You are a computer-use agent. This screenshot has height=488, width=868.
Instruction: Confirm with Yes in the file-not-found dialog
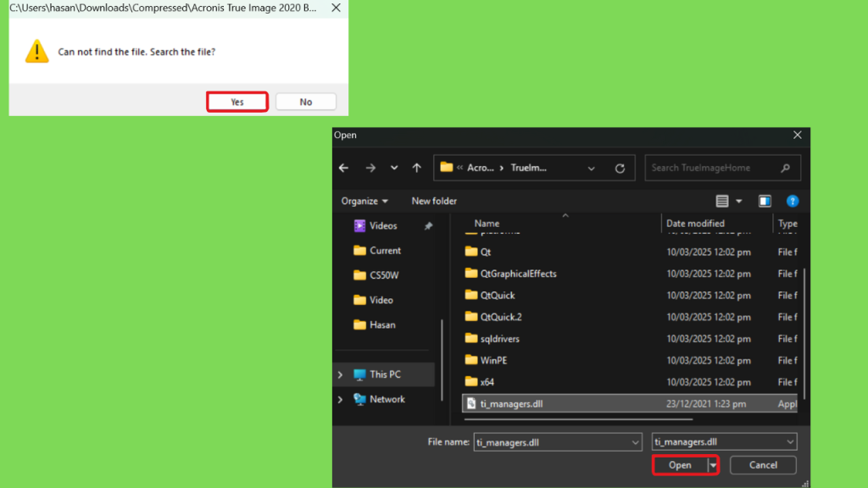[237, 102]
